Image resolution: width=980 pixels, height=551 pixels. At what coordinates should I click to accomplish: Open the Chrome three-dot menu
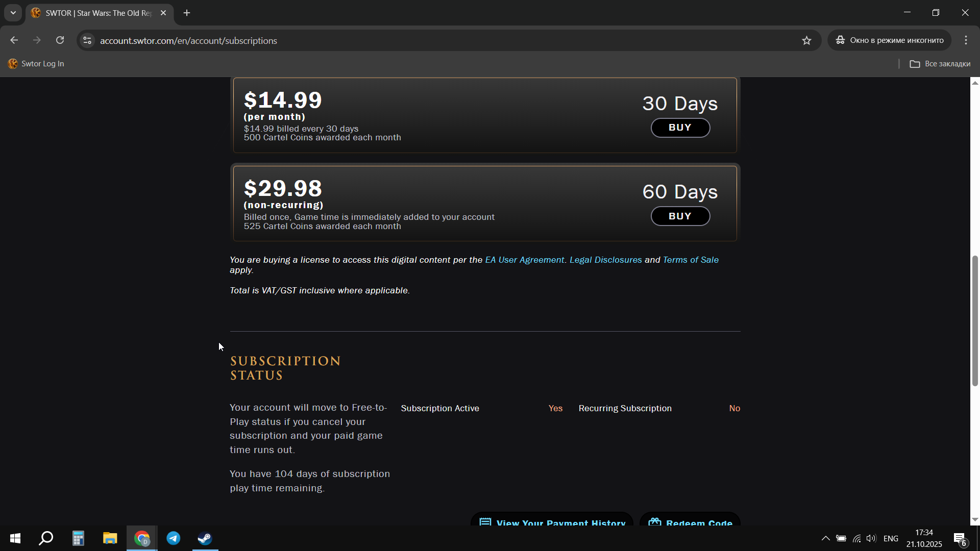pyautogui.click(x=966, y=40)
